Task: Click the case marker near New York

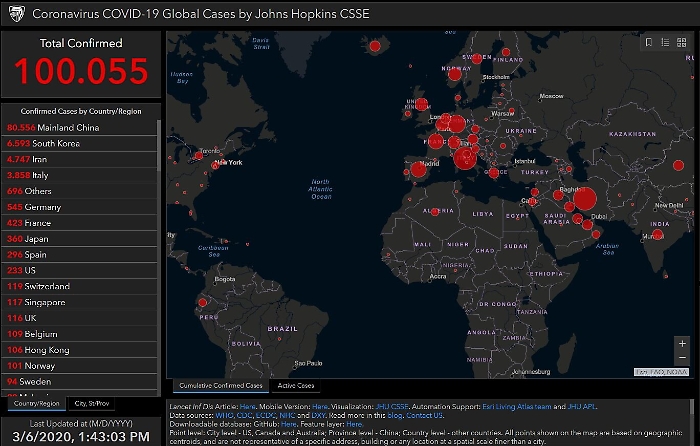Action: click(x=214, y=166)
